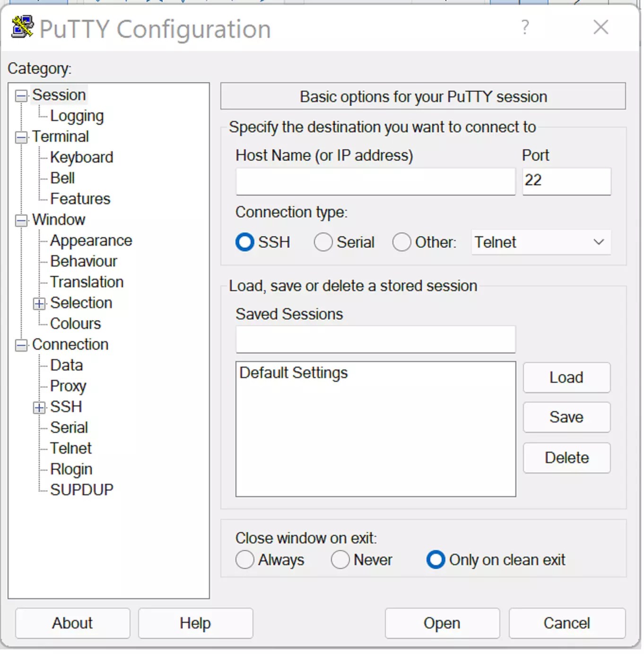Click the help question mark icon
The image size is (644, 654).
pyautogui.click(x=524, y=28)
